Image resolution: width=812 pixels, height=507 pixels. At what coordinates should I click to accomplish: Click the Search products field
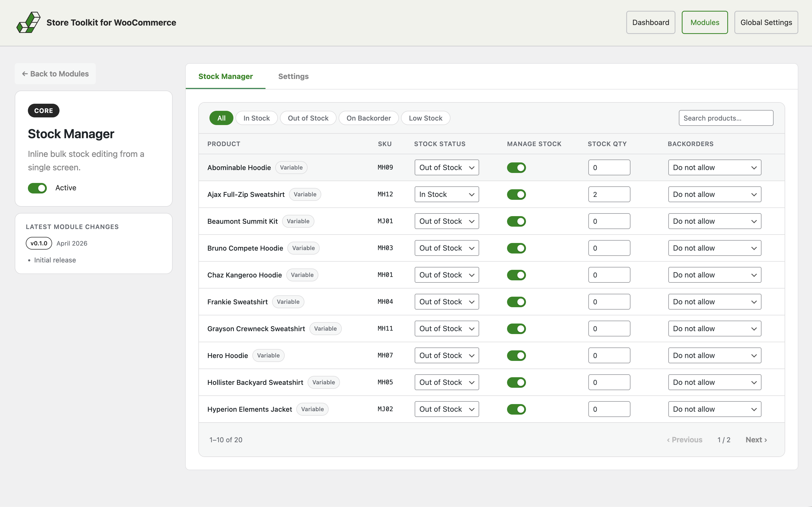coord(725,118)
